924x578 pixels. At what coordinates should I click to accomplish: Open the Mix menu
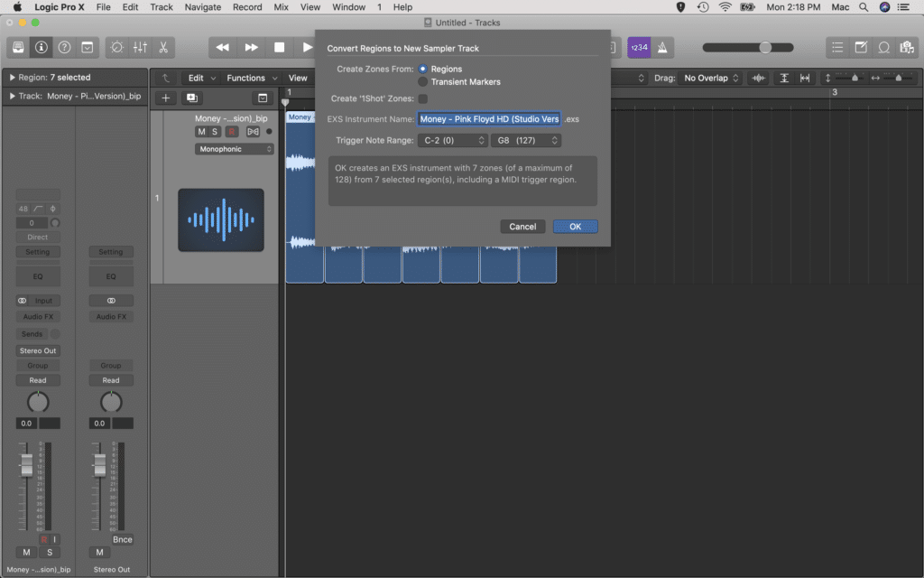(282, 7)
